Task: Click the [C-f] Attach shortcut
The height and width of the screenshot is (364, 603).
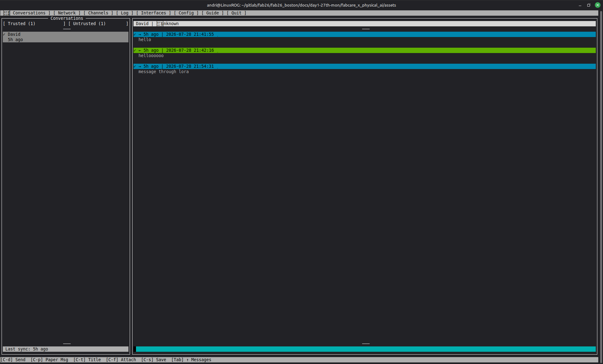Action: click(x=121, y=360)
